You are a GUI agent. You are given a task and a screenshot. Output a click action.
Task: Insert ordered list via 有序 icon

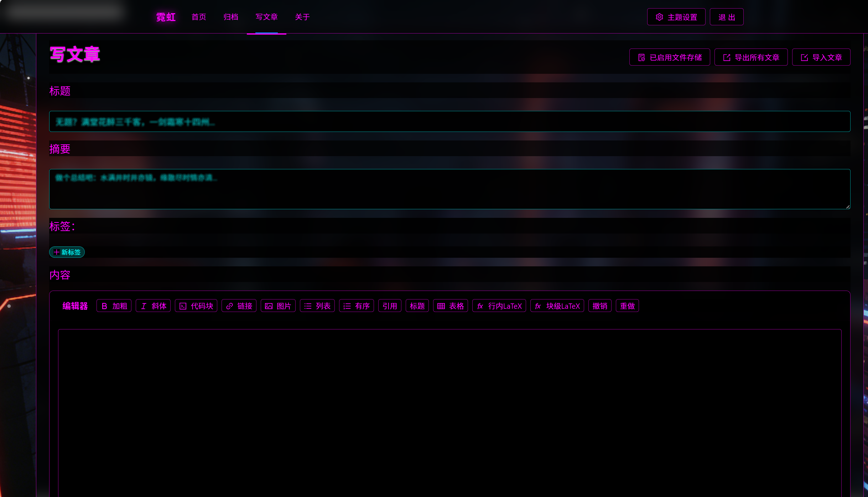point(347,306)
